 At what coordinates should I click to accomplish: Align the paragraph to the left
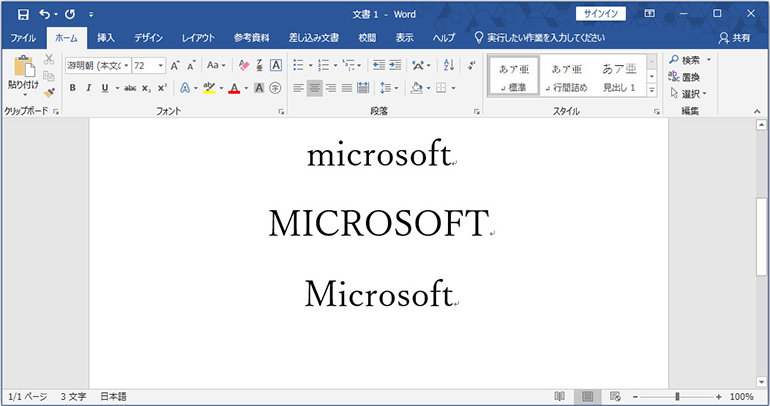[x=298, y=88]
